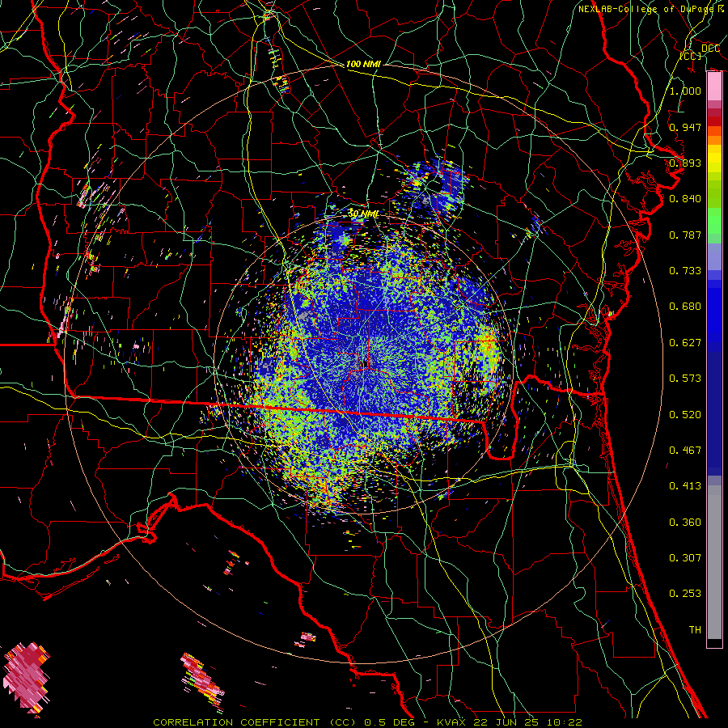Select the 0.360 legend value
The image size is (728, 728).
[685, 523]
